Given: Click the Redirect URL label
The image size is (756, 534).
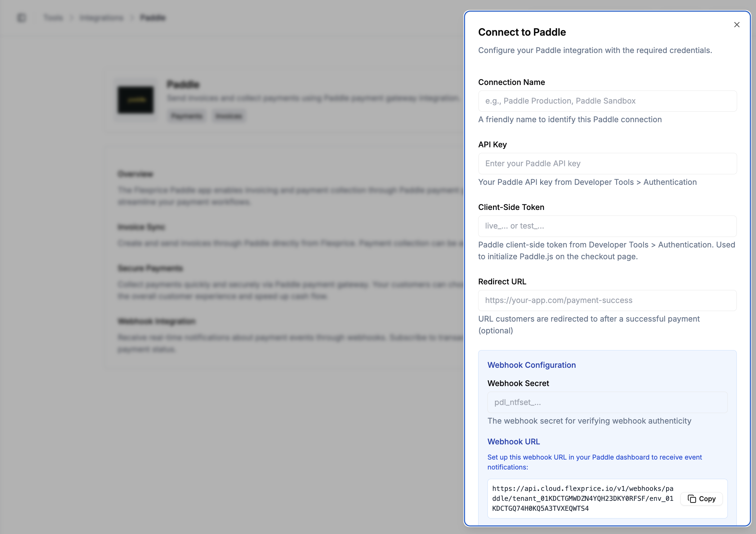Looking at the screenshot, I should pyautogui.click(x=502, y=282).
